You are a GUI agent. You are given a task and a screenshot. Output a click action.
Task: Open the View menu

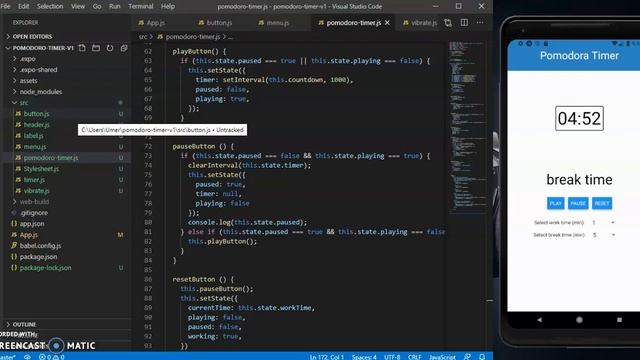[x=78, y=6]
